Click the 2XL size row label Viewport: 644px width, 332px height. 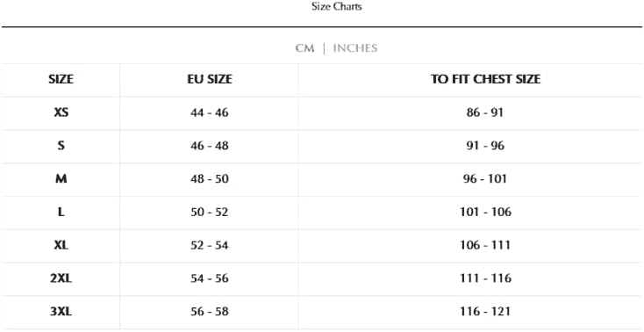tap(61, 278)
